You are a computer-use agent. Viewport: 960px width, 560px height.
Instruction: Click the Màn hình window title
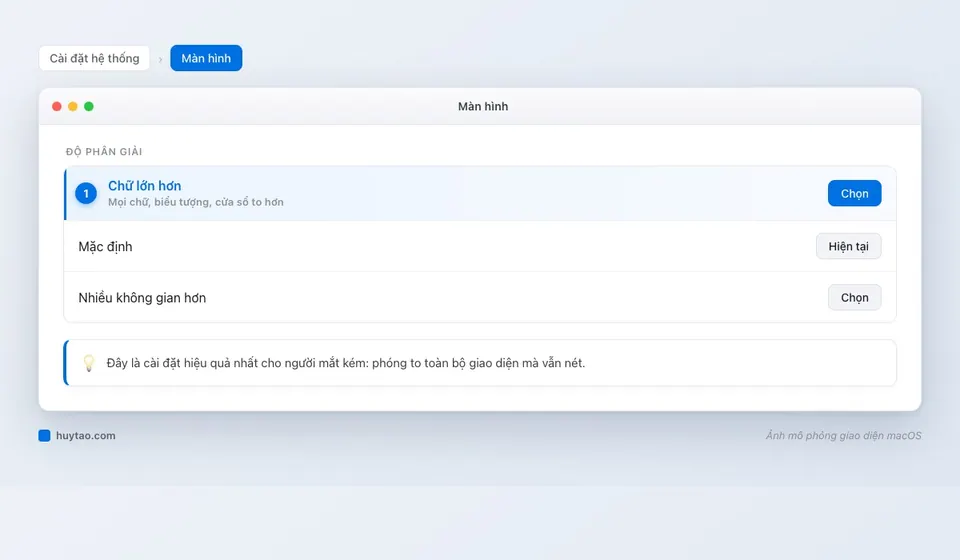pos(483,106)
